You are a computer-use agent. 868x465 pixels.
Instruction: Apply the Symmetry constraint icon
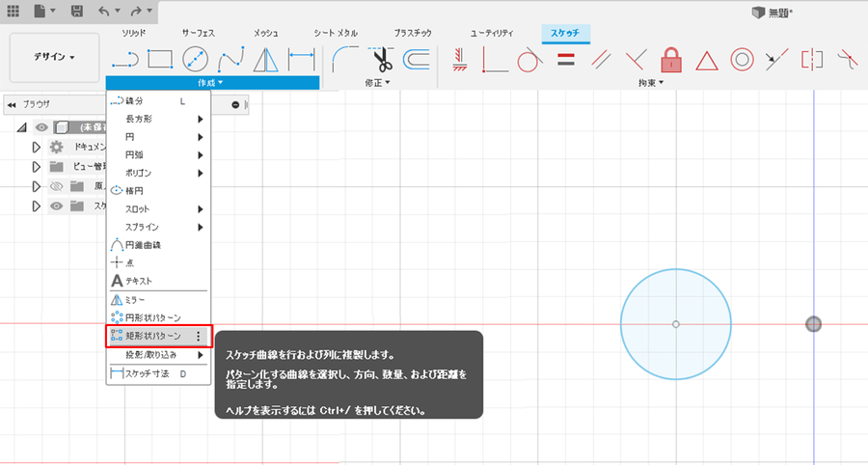pyautogui.click(x=812, y=59)
